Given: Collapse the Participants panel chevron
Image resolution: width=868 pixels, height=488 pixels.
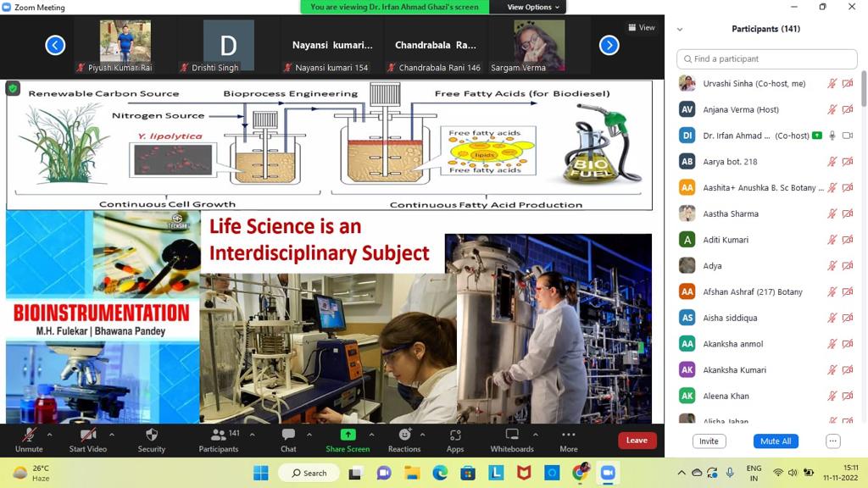Looking at the screenshot, I should 679,29.
